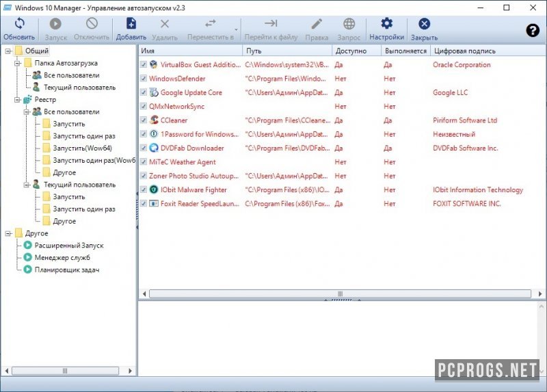
Task: Click the Обновить refresh icon
Action: pos(20,24)
